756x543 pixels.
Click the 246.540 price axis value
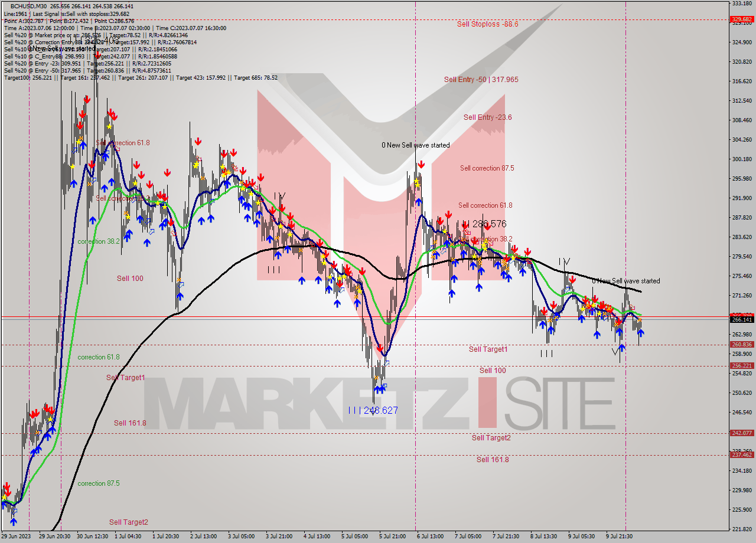[741, 413]
